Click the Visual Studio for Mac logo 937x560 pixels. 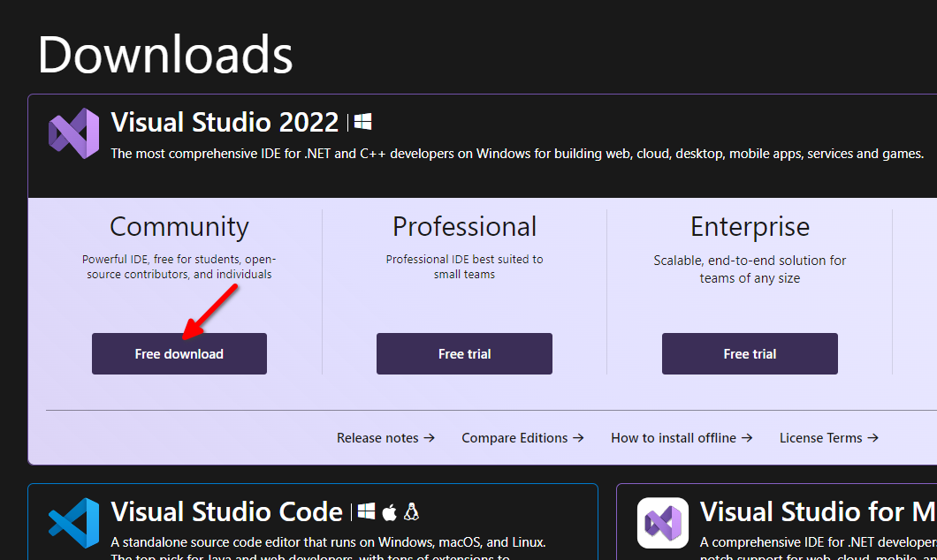(663, 523)
